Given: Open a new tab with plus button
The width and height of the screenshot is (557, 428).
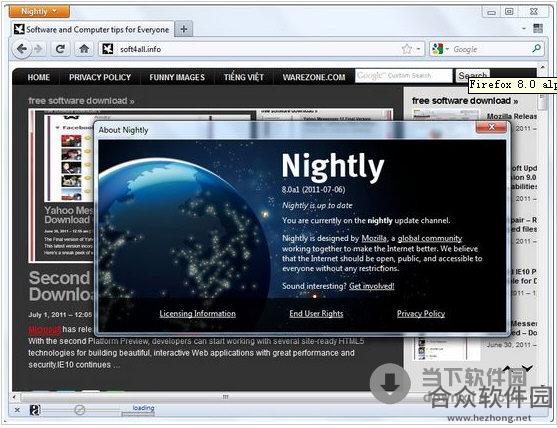Looking at the screenshot, I should [x=184, y=29].
